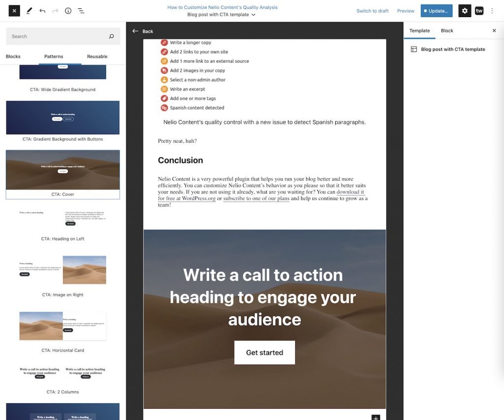Open the Template sidebar tab

click(419, 31)
